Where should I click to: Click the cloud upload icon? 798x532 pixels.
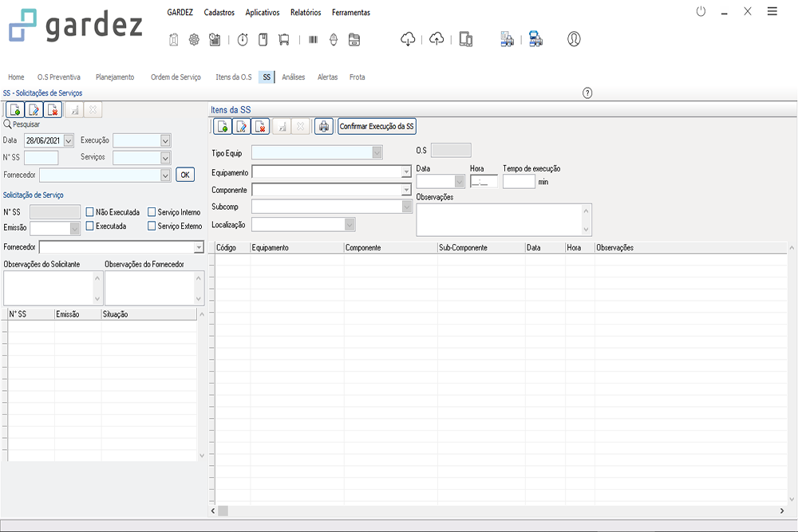(437, 39)
